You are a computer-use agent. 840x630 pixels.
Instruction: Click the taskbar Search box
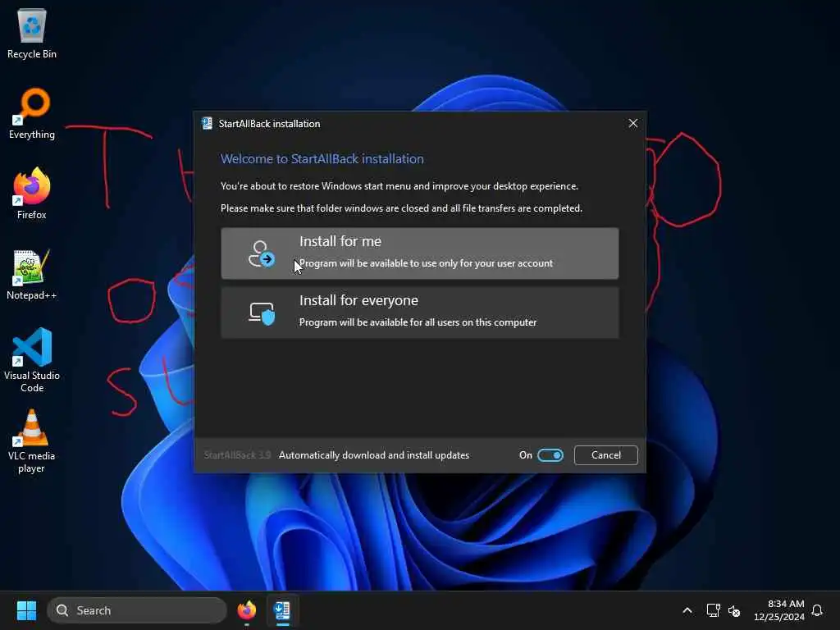137,610
